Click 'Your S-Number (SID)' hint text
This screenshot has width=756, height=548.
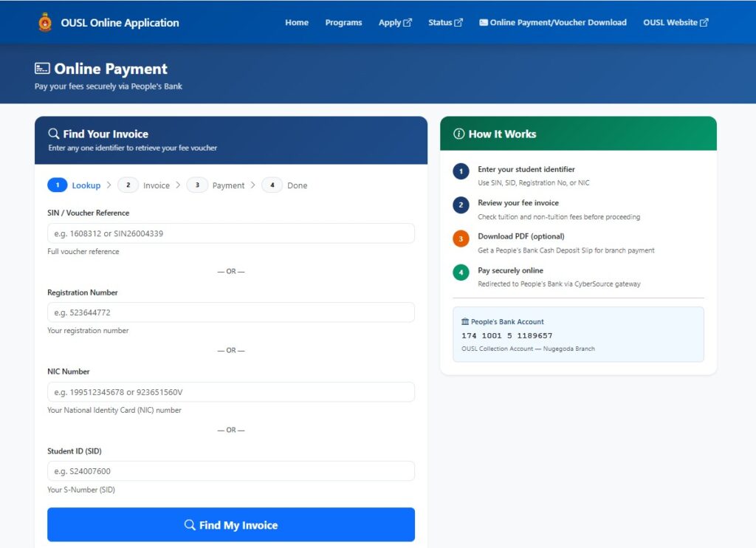coord(81,490)
